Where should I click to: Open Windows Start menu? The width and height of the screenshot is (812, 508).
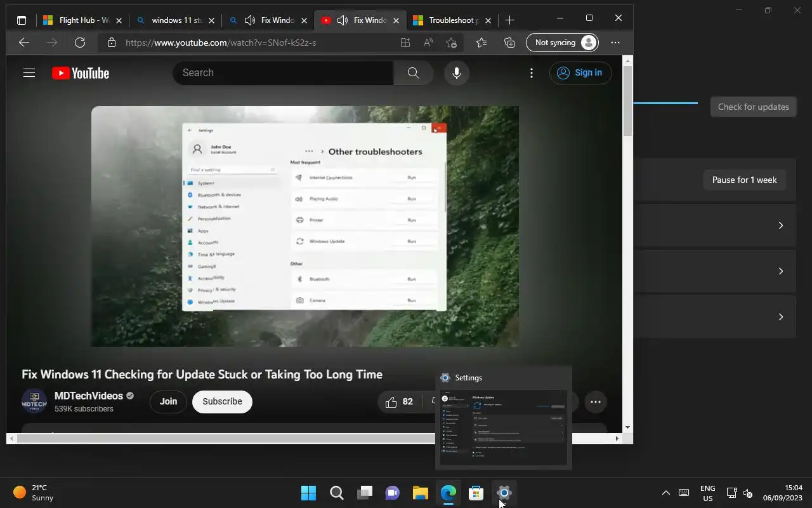pyautogui.click(x=308, y=493)
